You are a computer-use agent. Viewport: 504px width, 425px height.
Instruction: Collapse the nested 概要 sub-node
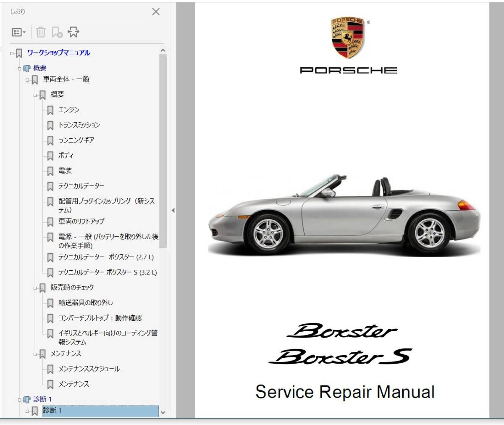coord(35,95)
